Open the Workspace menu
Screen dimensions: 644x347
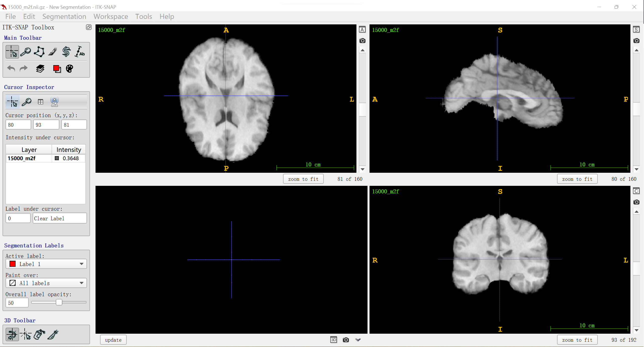111,17
